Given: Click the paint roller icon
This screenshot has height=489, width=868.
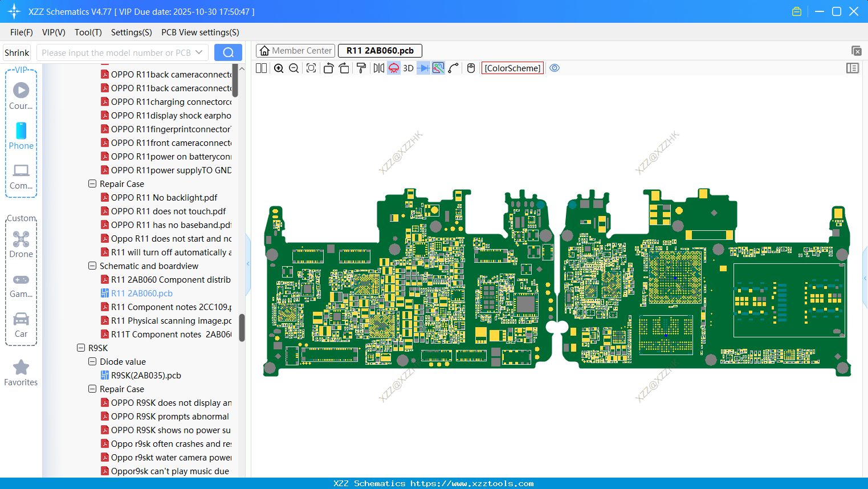Looking at the screenshot, I should tap(361, 68).
